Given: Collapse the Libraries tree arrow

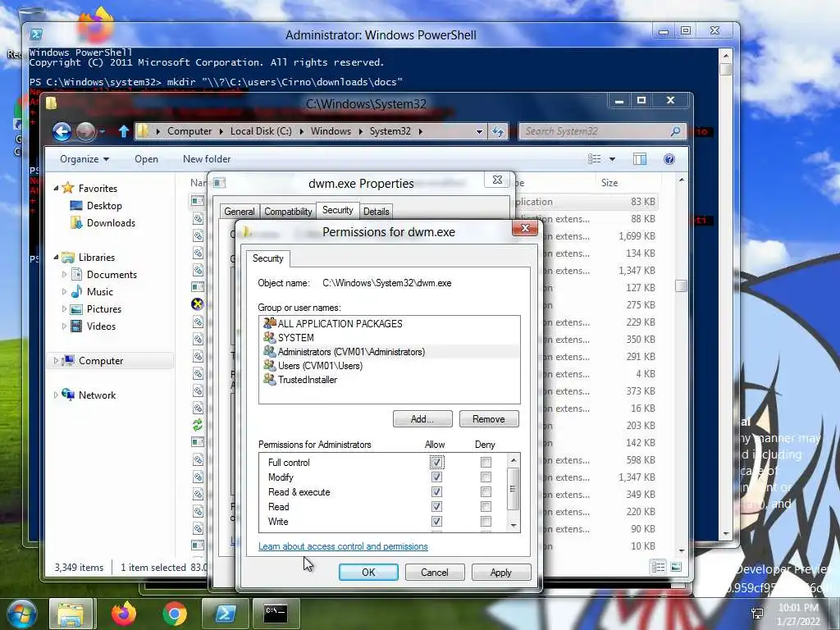Looking at the screenshot, I should coord(56,258).
